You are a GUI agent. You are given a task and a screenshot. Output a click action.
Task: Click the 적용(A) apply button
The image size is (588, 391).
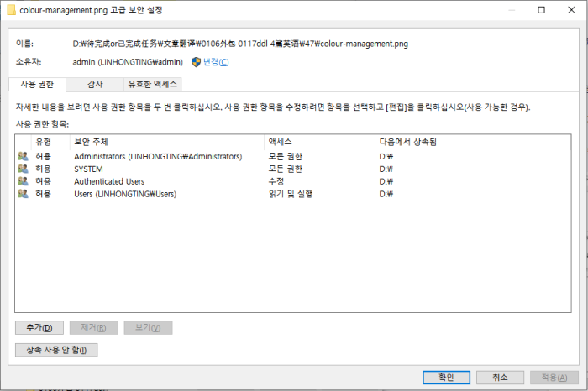pos(554,378)
